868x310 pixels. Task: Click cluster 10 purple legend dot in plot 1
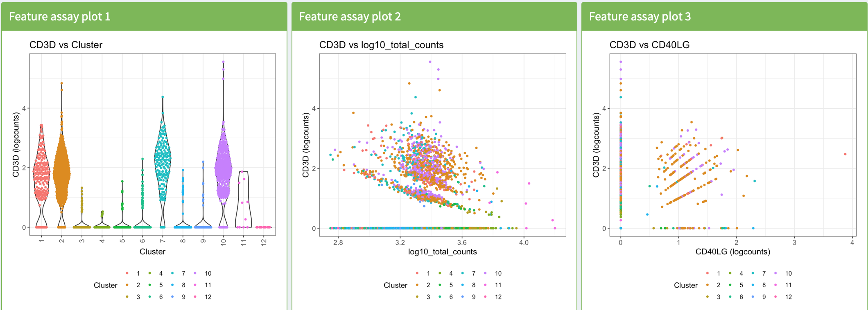tap(195, 273)
